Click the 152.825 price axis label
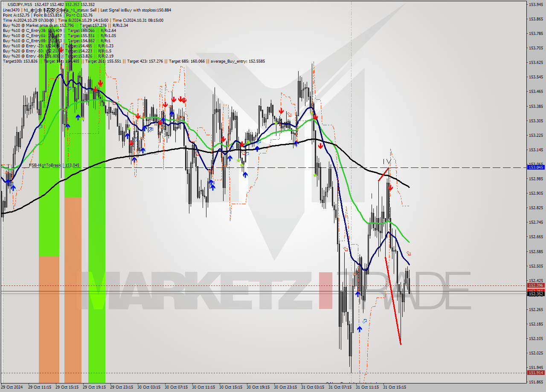Screen dimensions: 546x392 pos(536,208)
